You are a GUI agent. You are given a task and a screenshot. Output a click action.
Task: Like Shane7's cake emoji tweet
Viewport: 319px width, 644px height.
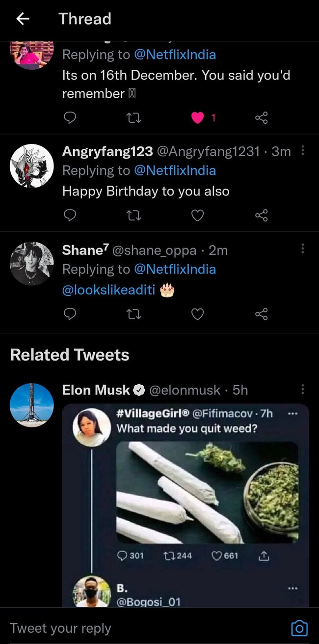click(x=197, y=314)
